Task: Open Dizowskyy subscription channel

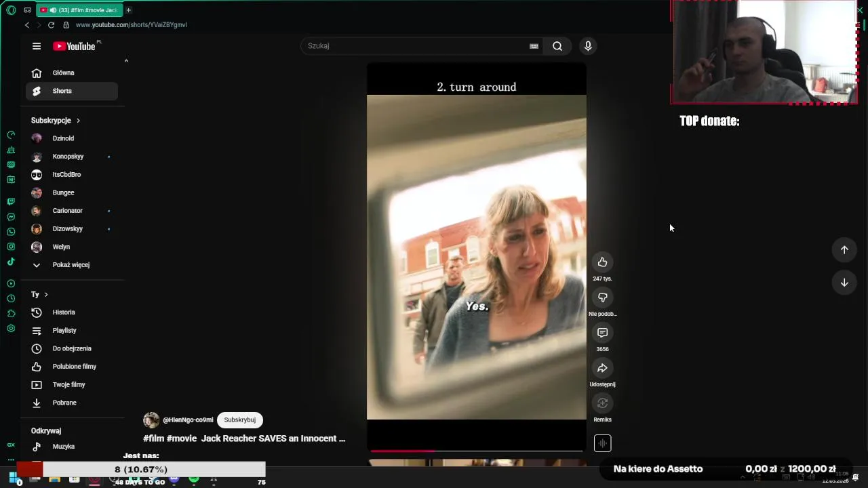Action: (x=72, y=229)
